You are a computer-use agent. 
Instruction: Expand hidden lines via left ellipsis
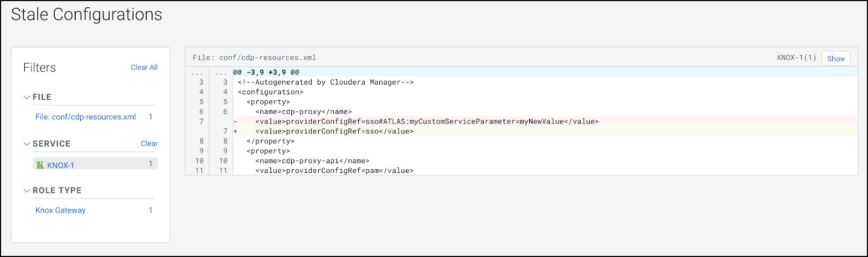pos(197,73)
